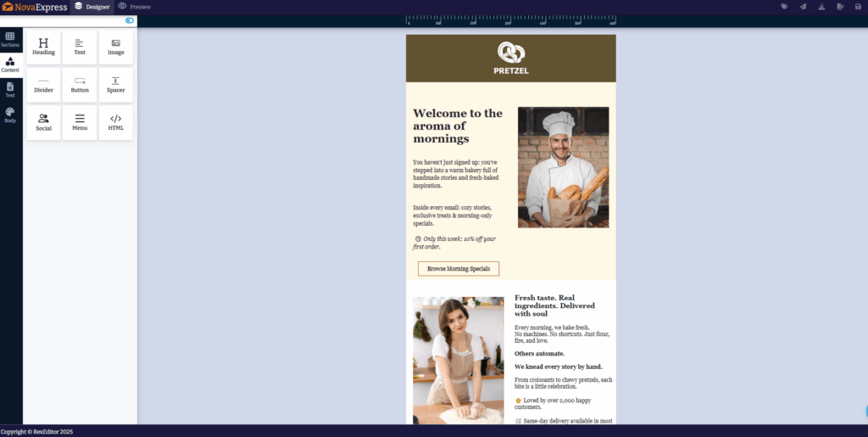
Task: Select the Social content block
Action: [x=43, y=123]
